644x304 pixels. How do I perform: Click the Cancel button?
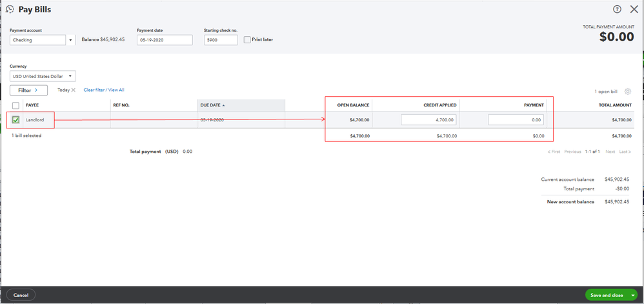click(21, 295)
